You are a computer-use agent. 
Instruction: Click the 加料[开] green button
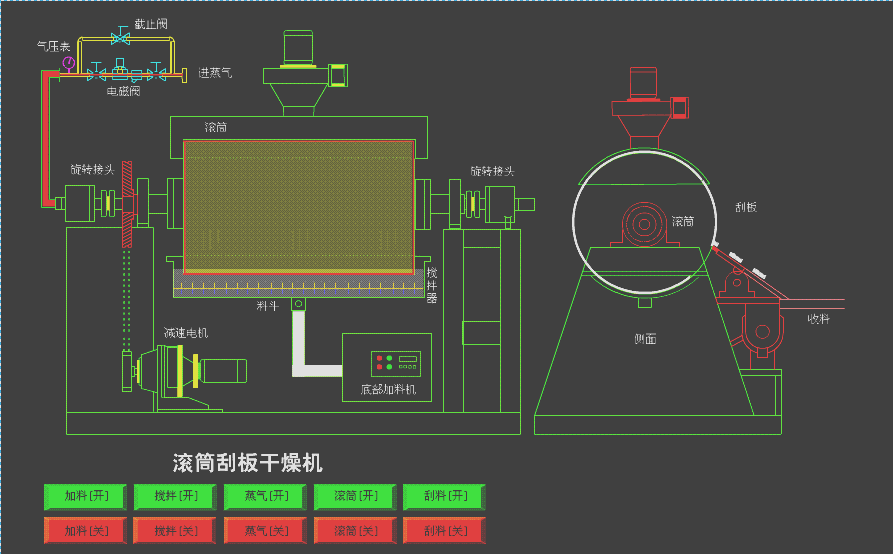(x=85, y=496)
